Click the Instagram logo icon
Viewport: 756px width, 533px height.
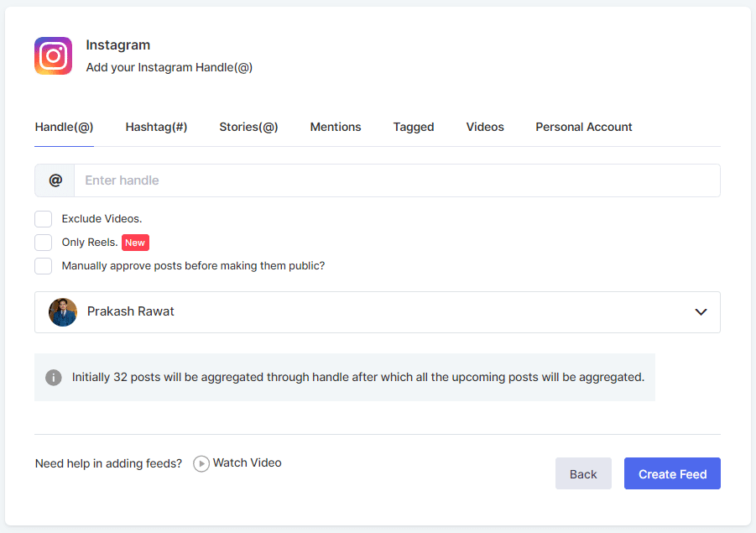[x=53, y=56]
